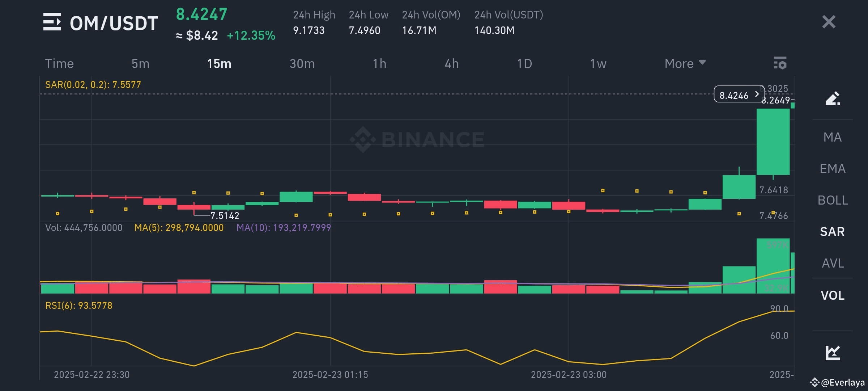Toggle the SAR indicator off

[x=833, y=231]
